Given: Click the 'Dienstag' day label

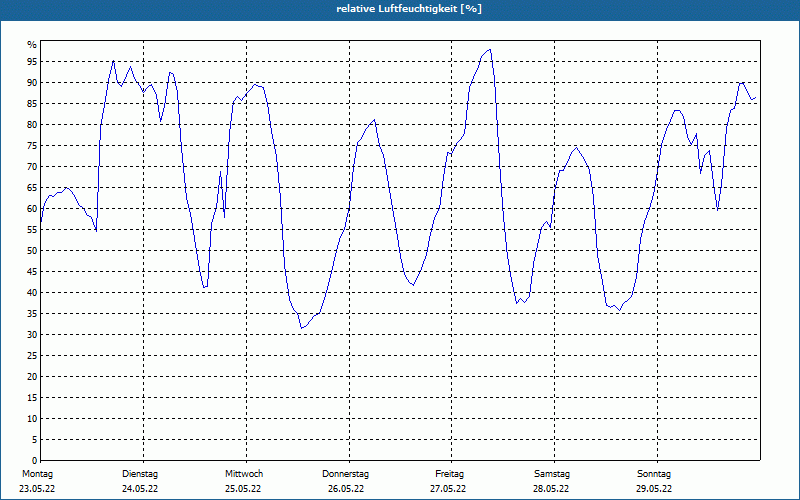Looking at the screenshot, I should [140, 474].
